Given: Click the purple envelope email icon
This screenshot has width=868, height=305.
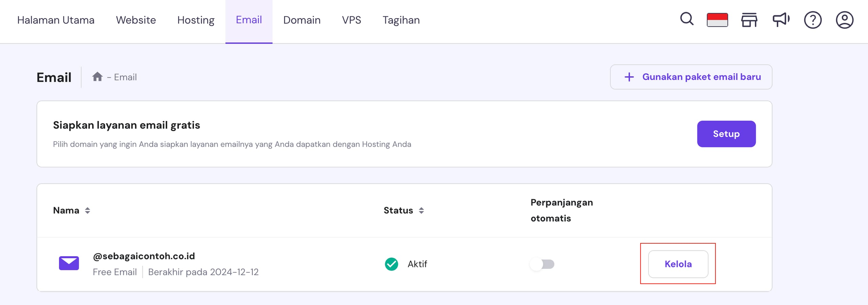Looking at the screenshot, I should tap(69, 263).
